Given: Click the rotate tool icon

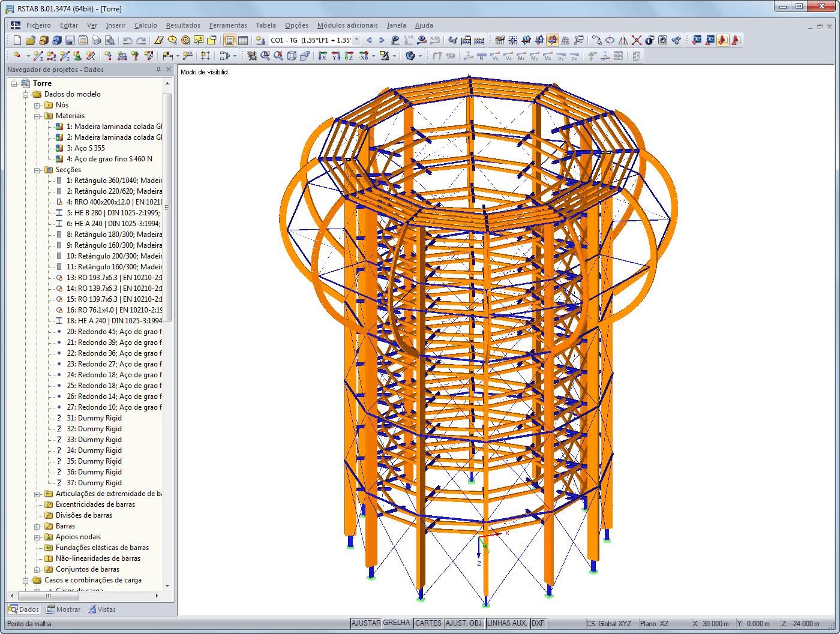Looking at the screenshot, I should click(x=610, y=40).
